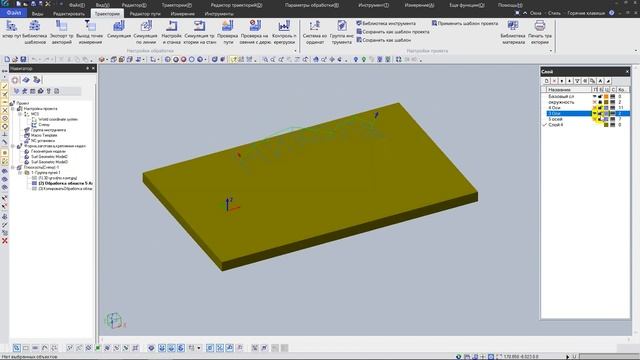Collapse Плоскость tree node
Image resolution: width=640 pixels, height=360 pixels.
click(x=13, y=167)
